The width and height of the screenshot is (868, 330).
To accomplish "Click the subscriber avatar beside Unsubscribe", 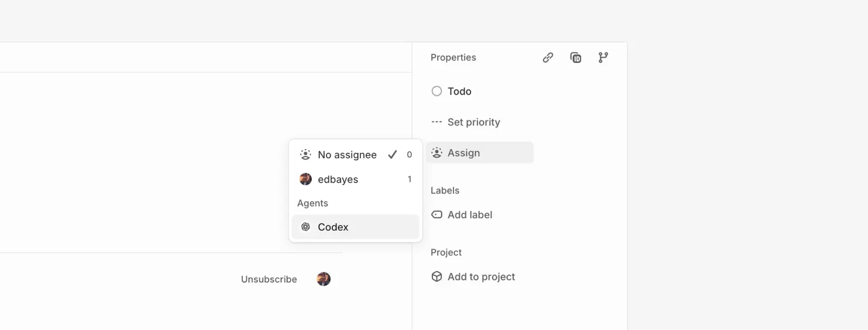I will pos(324,279).
